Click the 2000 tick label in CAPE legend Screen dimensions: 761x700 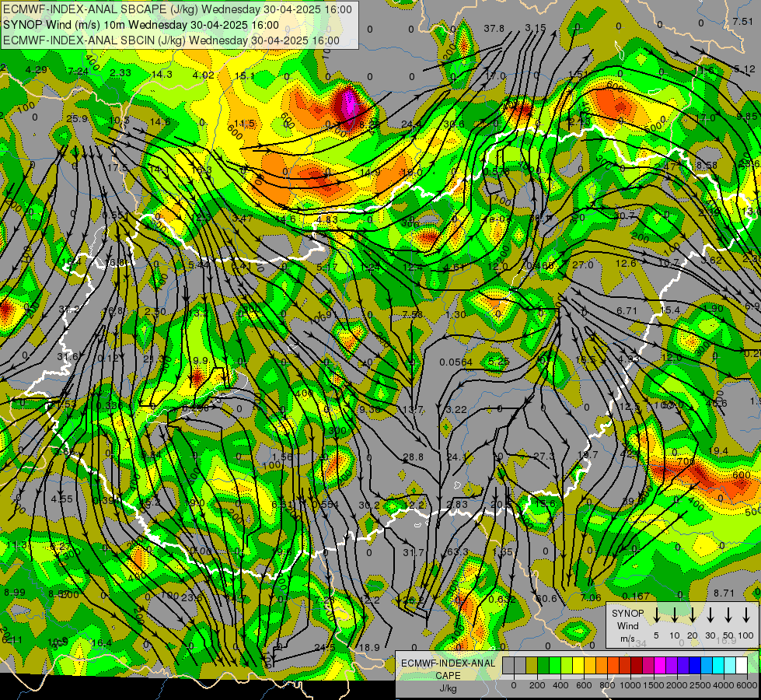(677, 685)
